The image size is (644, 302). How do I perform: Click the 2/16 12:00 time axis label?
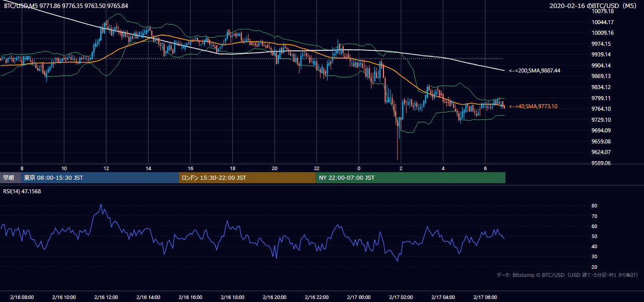tap(106, 297)
